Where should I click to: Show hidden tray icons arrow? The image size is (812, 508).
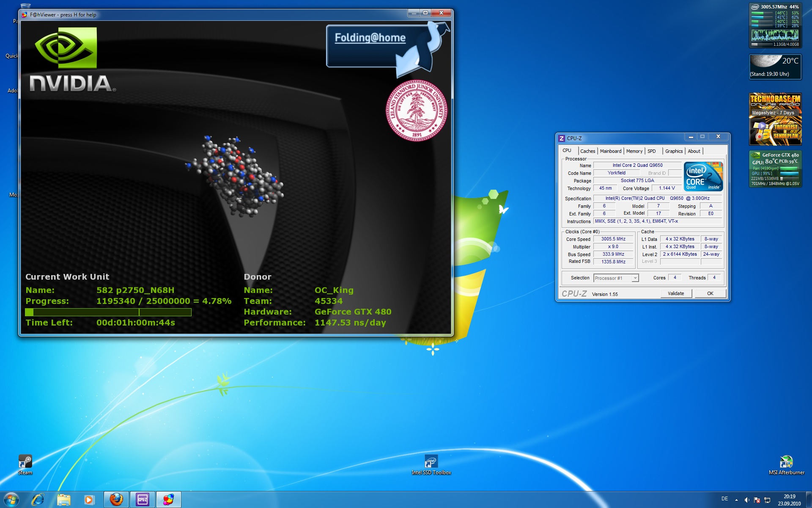pyautogui.click(x=736, y=500)
